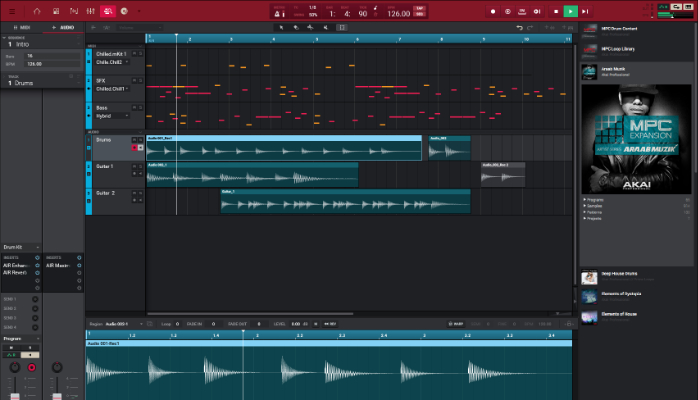This screenshot has width=698, height=400.
Task: Toggle record arm on the Drums audio track
Action: pos(134,148)
